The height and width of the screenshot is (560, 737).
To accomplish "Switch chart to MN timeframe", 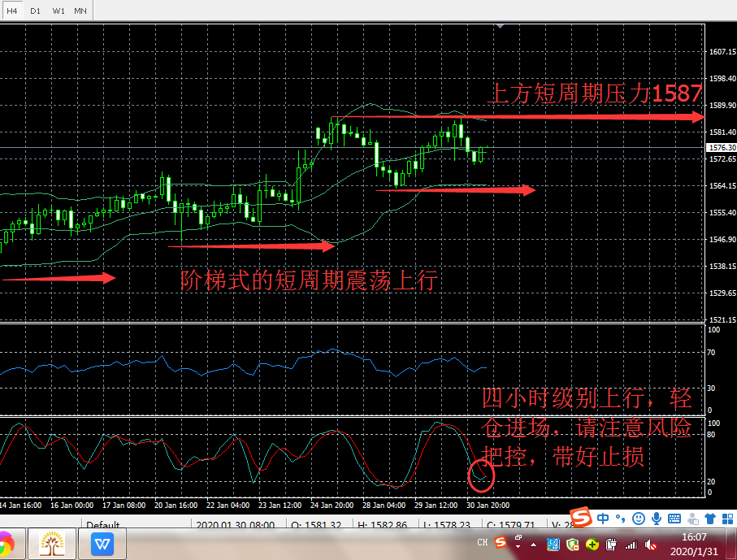I will click(x=80, y=11).
